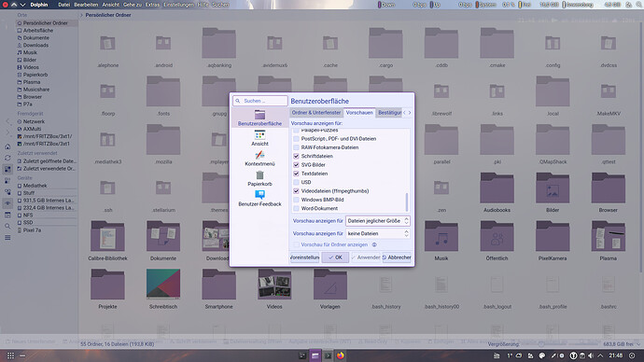Confirm settings with the OK button

click(335, 258)
